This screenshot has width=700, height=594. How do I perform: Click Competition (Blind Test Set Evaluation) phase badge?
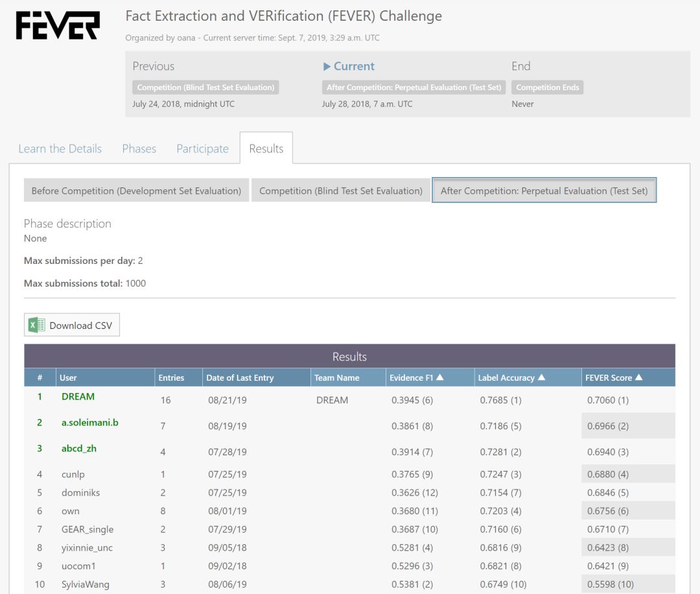pyautogui.click(x=205, y=88)
